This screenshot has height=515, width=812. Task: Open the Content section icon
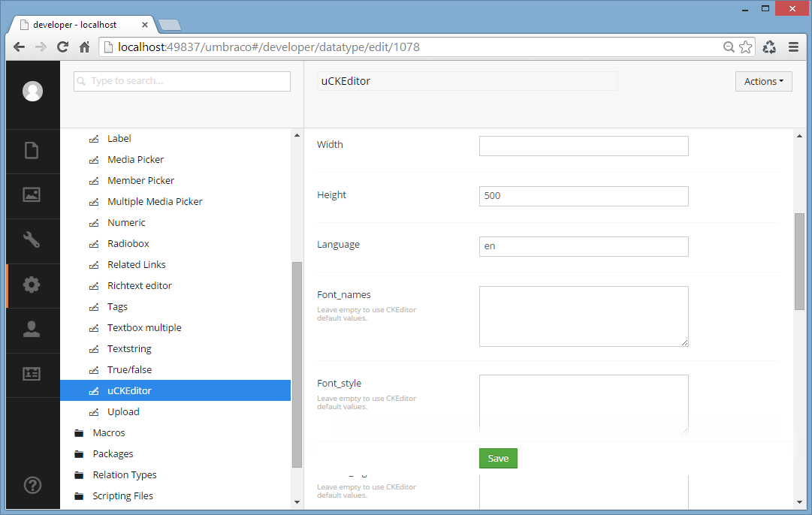[32, 150]
